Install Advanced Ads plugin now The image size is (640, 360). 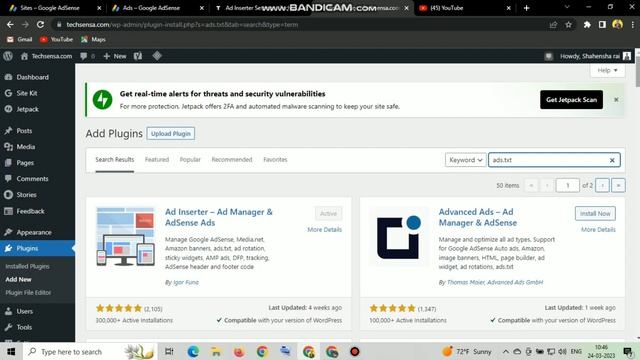coord(595,213)
